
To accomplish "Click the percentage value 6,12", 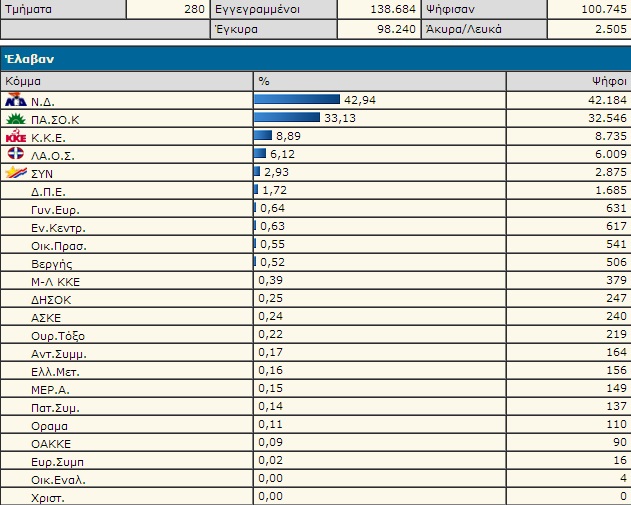I will tap(282, 154).
